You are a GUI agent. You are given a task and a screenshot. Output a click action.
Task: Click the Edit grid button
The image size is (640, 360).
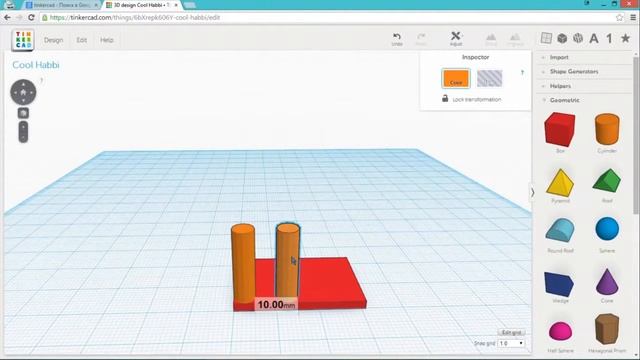click(511, 333)
